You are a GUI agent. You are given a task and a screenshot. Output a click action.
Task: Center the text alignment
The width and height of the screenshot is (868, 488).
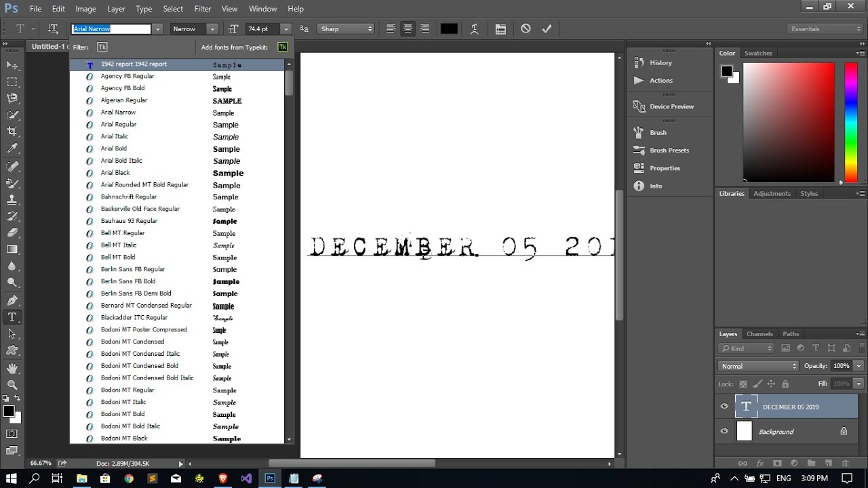point(408,28)
